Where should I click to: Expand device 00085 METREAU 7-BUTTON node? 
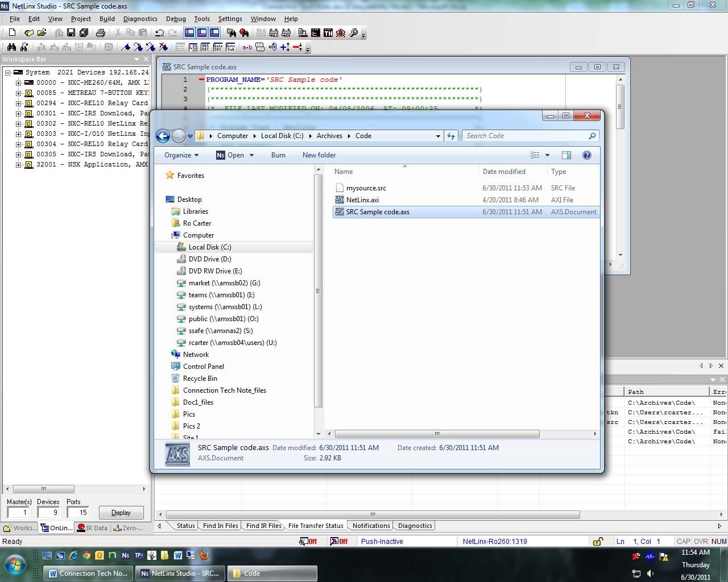(19, 93)
